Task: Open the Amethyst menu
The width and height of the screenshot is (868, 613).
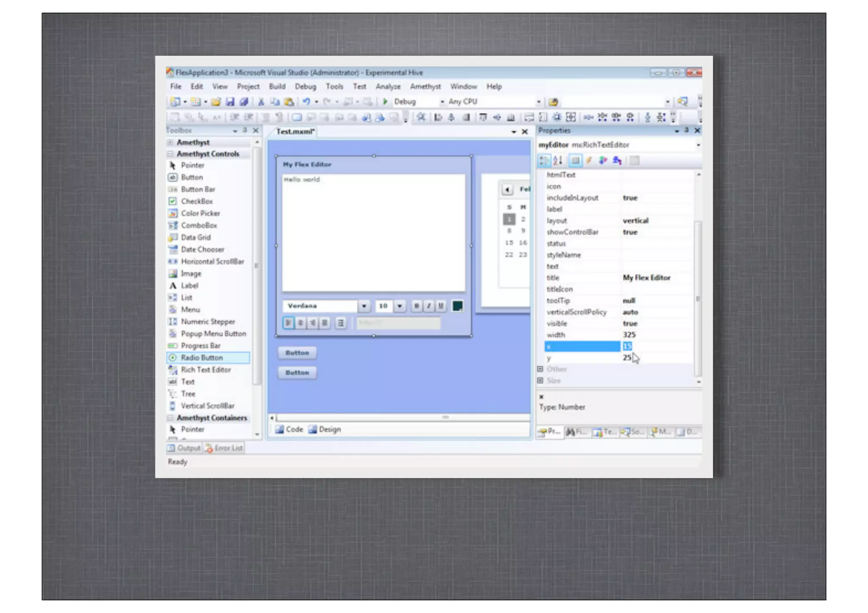Action: click(425, 86)
